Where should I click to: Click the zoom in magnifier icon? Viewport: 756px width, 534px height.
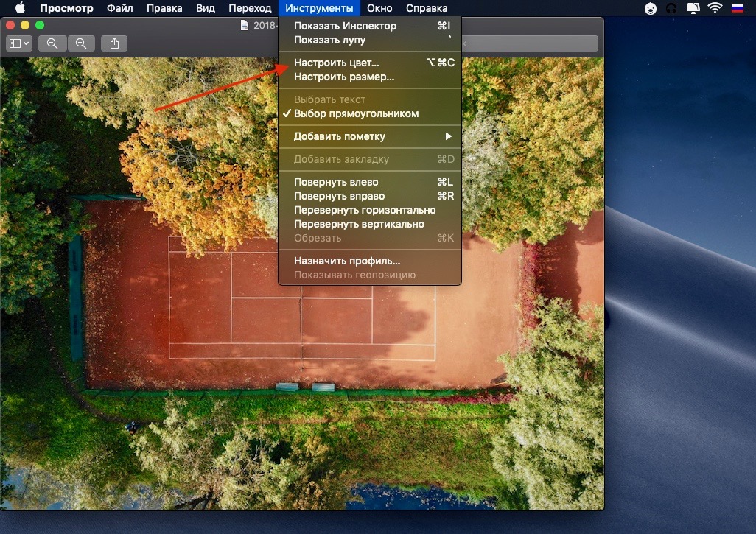pos(80,43)
